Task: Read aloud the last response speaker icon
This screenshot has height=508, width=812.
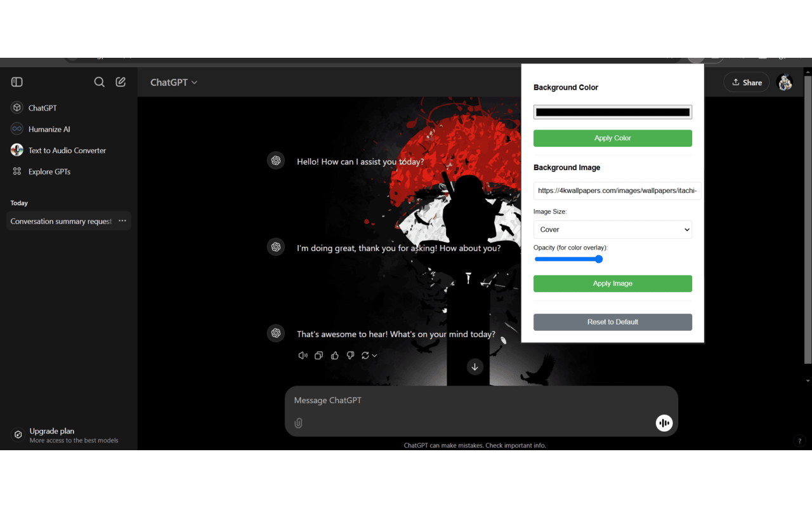Action: (303, 356)
